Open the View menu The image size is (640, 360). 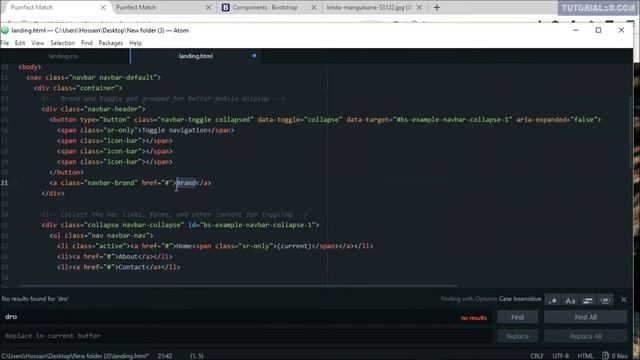pos(38,43)
